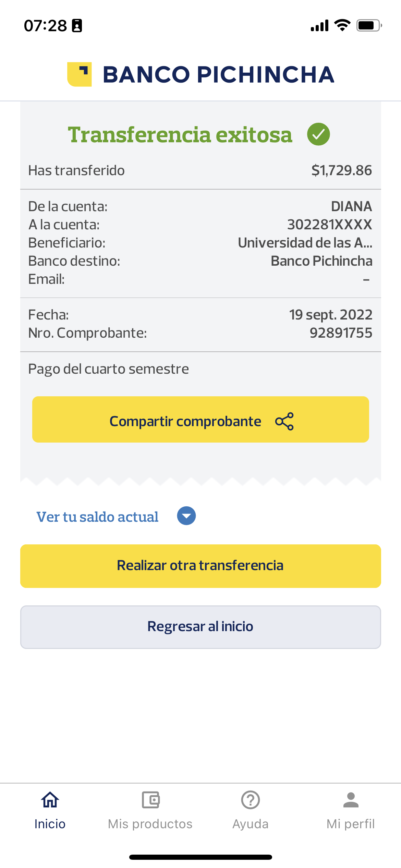The width and height of the screenshot is (401, 868).
Task: Open the "Ver tu saldo actual" link
Action: point(98,517)
